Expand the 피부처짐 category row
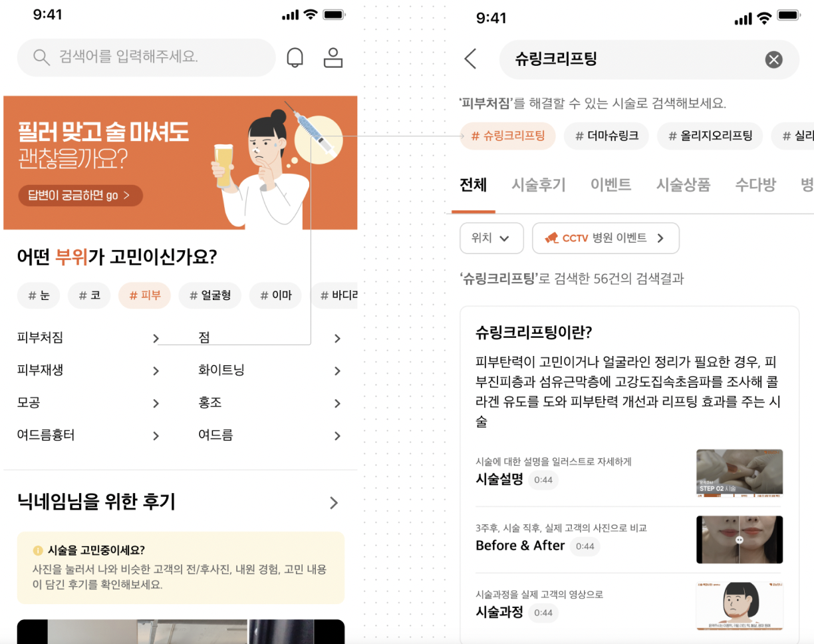The height and width of the screenshot is (644, 814). 86,338
